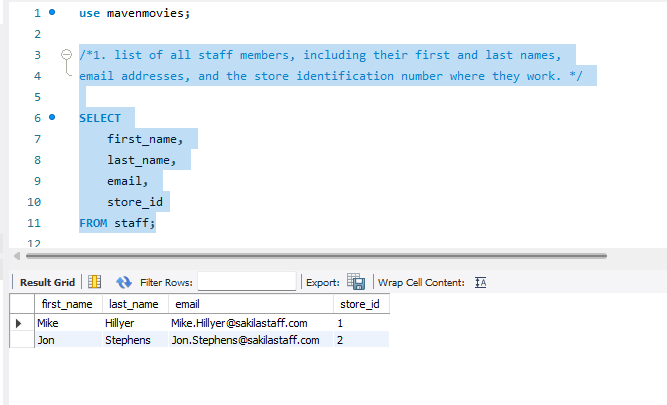This screenshot has width=667, height=405.
Task: Click the Filter Rows search field
Action: coord(247,282)
